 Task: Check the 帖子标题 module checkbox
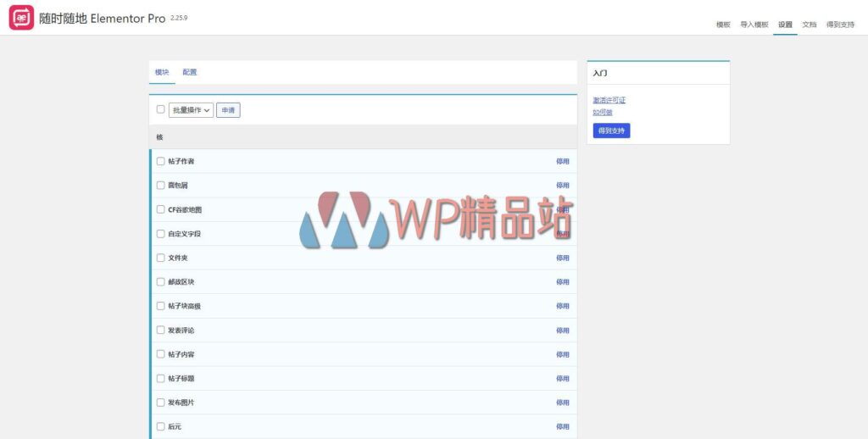pos(160,378)
